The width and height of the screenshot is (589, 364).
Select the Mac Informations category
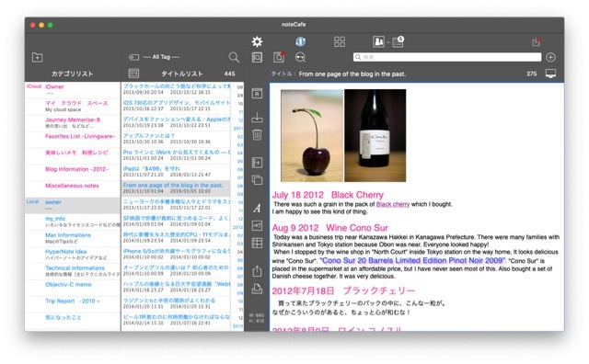click(73, 239)
